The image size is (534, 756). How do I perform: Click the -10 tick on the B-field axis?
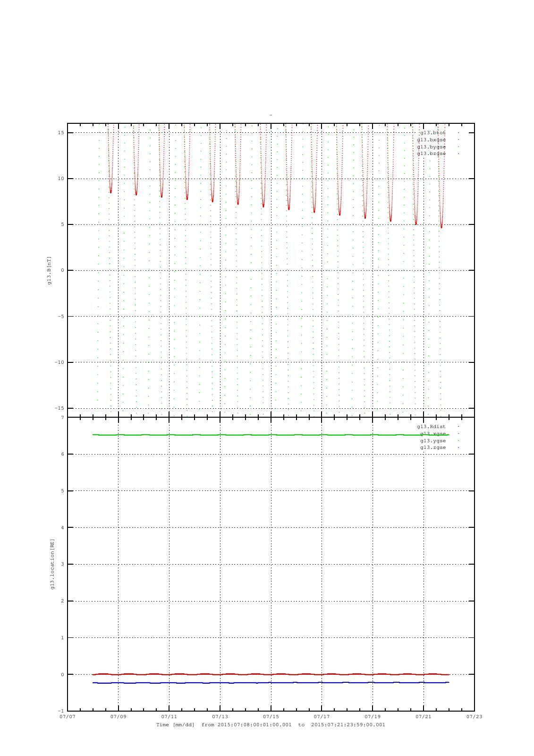click(59, 362)
